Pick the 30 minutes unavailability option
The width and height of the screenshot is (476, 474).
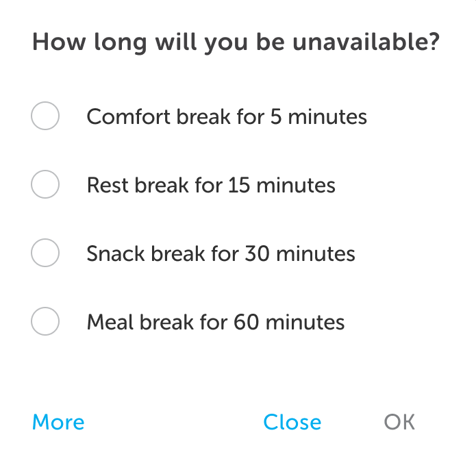tap(45, 253)
